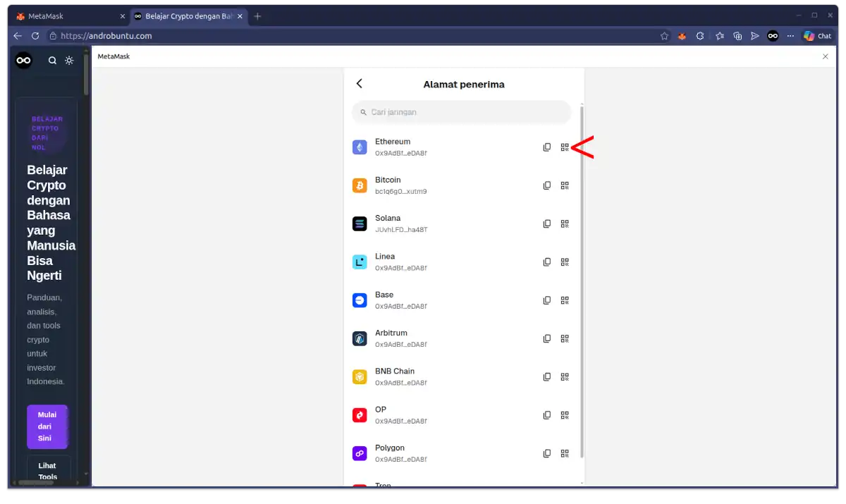Click the androbuntu site logo

click(x=24, y=61)
